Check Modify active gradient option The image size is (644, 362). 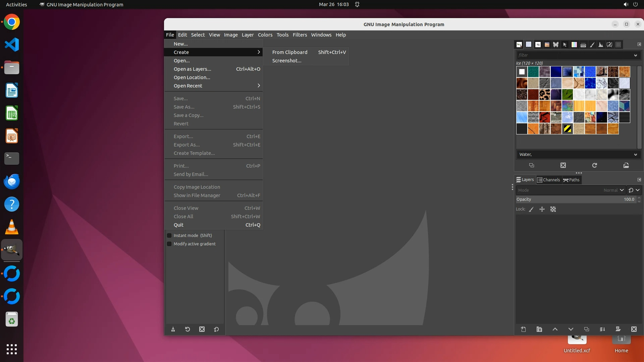[x=169, y=244]
